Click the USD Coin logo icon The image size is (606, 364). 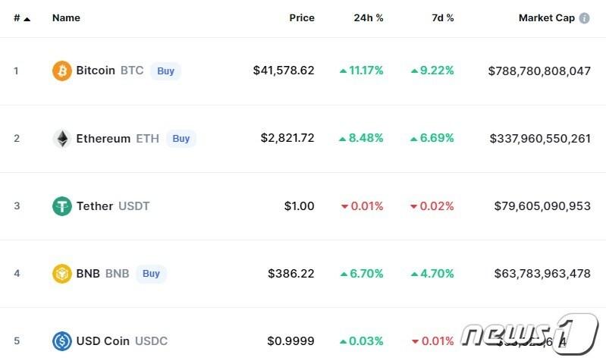[62, 341]
